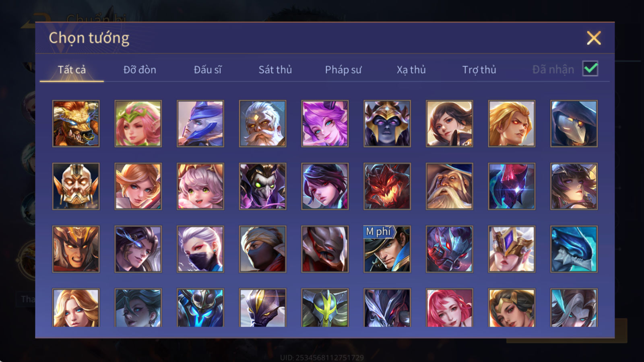Toggle the Đã nhận checkbox
Viewport: 644px width, 362px height.
[x=590, y=69]
